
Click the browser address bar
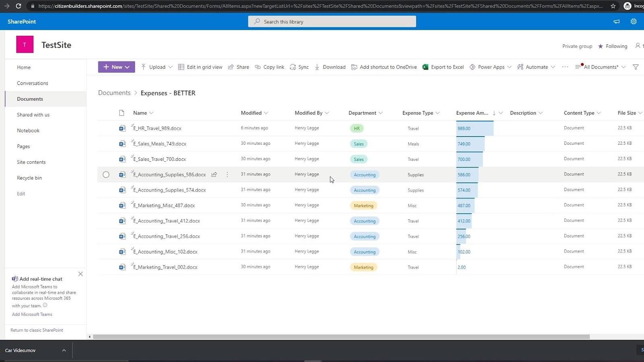pyautogui.click(x=320, y=6)
